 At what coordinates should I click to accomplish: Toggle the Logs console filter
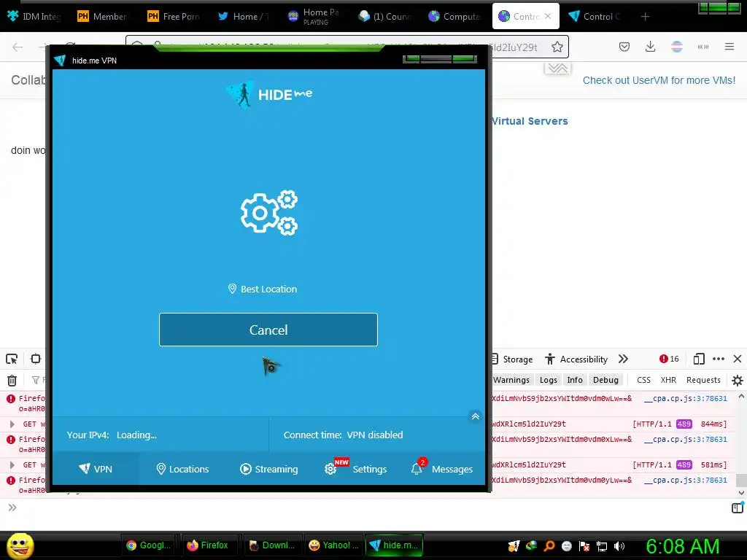click(549, 380)
